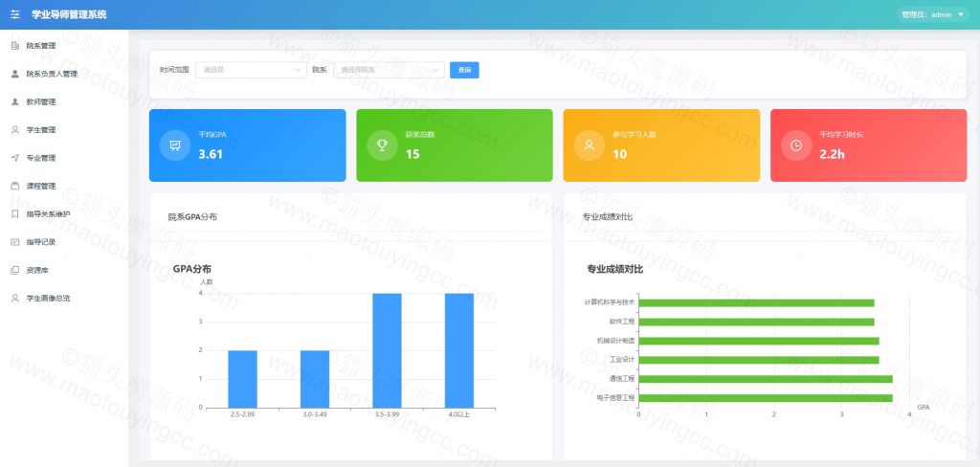
Task: Click the user icon on 参与学习人数 card
Action: 589,145
